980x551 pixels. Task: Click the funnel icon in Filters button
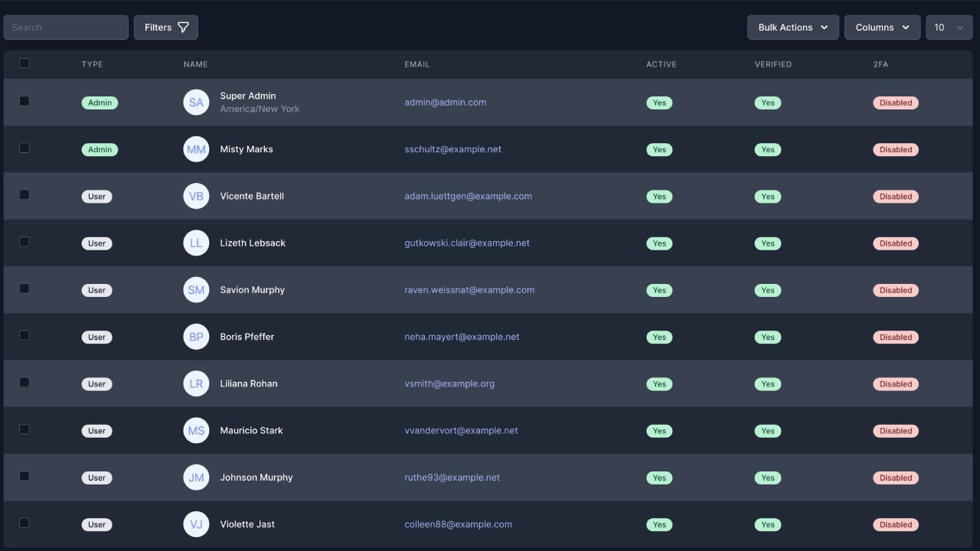(183, 28)
